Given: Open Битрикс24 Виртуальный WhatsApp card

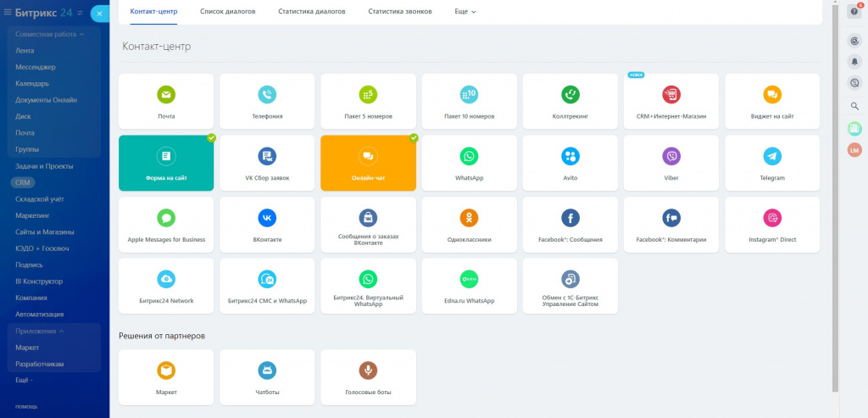Looking at the screenshot, I should pyautogui.click(x=368, y=287).
